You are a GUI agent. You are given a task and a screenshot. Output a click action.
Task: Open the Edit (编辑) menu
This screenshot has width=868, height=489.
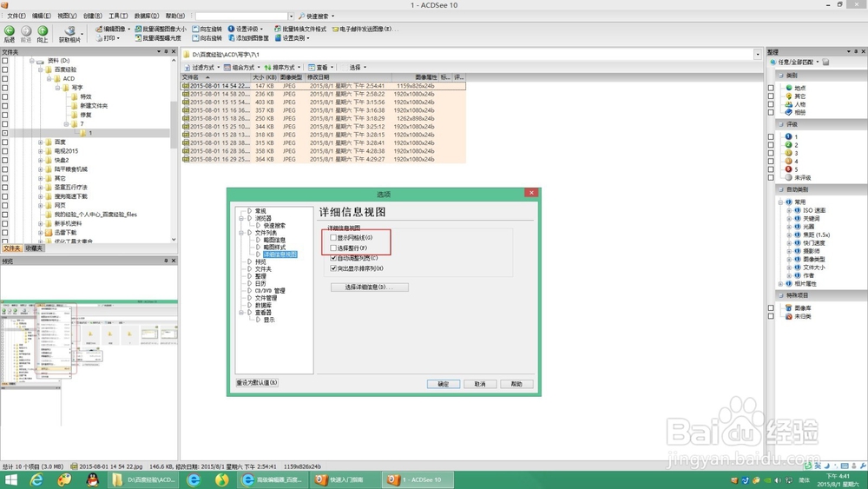(41, 16)
